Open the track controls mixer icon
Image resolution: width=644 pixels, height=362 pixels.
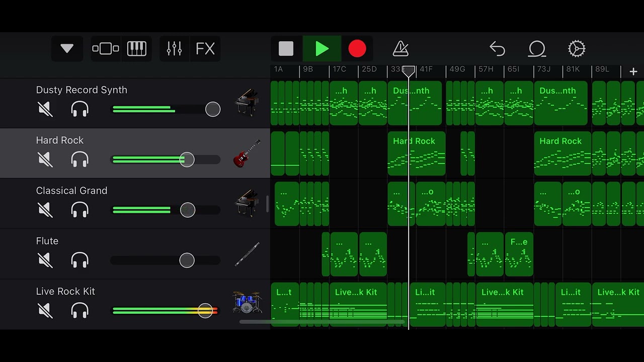174,49
